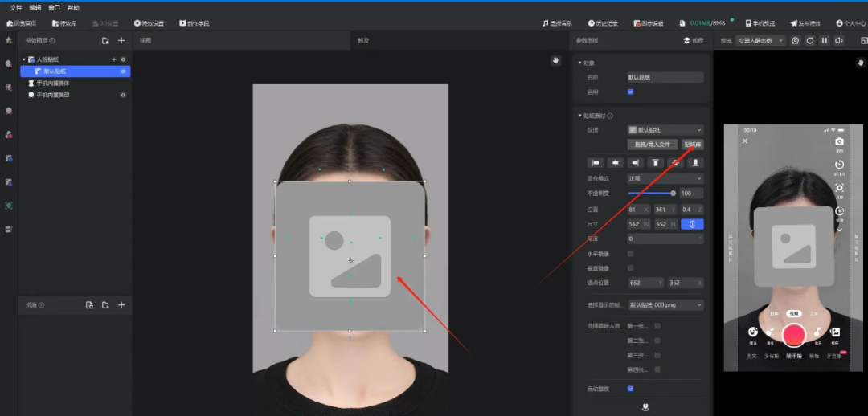The height and width of the screenshot is (416, 868).
Task: Pause the preview playback
Action: (824, 40)
